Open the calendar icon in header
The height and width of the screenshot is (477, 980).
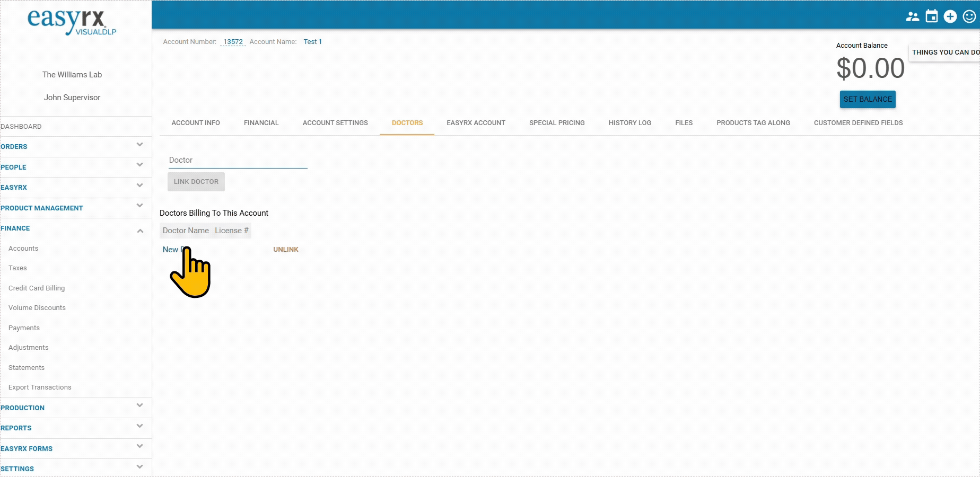point(931,17)
